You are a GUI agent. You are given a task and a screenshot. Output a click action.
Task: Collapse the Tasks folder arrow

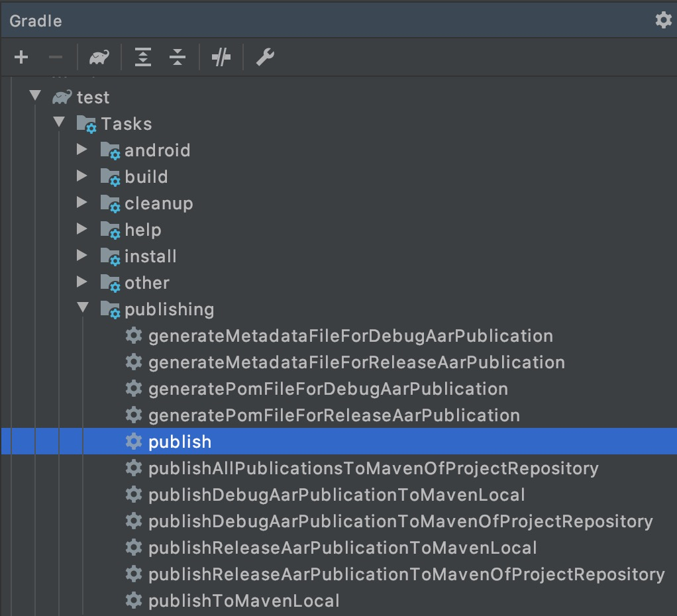(59, 122)
